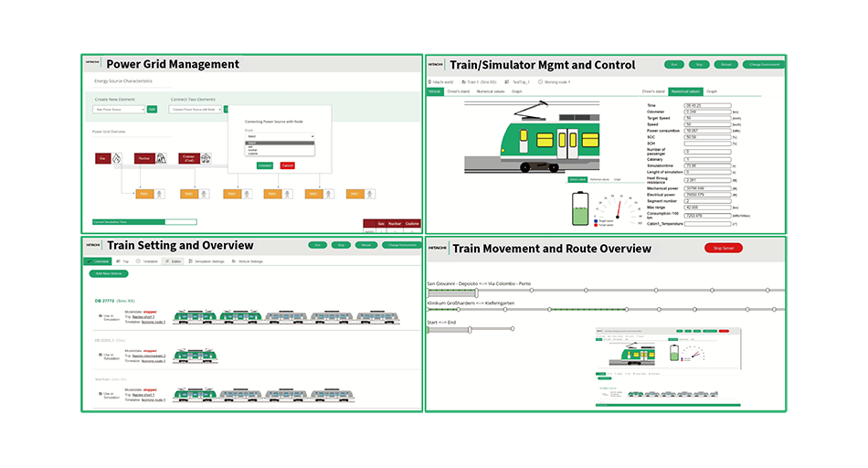Click the red Stop Server button
868x468 pixels.
724,248
